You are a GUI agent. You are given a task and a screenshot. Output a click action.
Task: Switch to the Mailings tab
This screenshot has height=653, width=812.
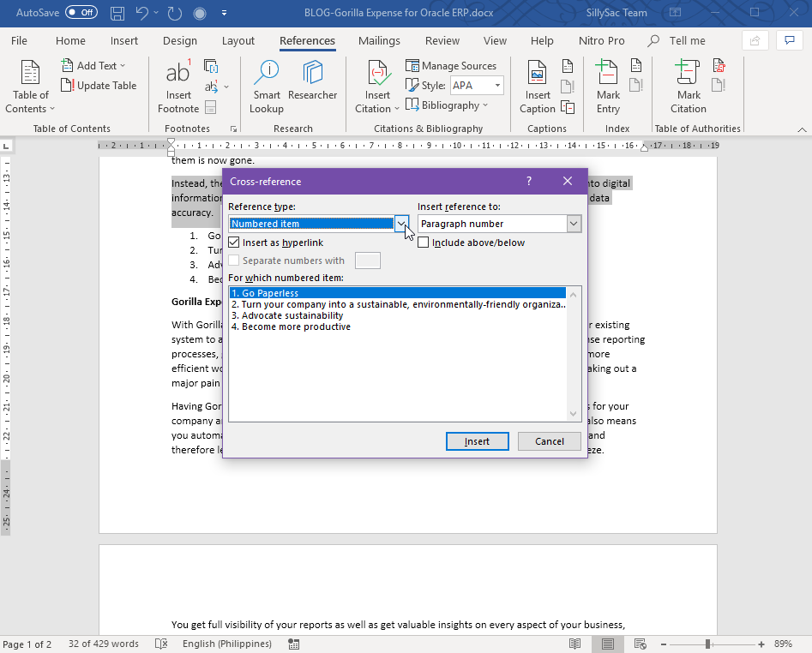coord(378,40)
